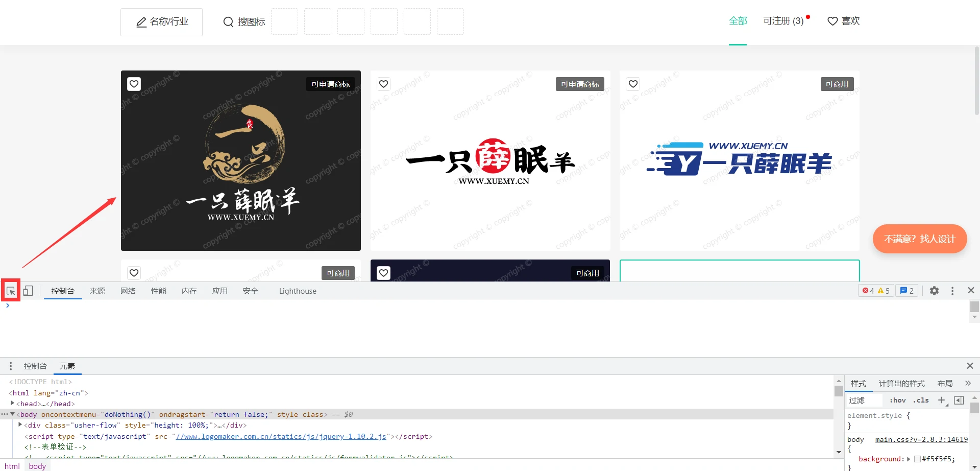Open the #f5f5f5 background color swatch

[917, 459]
